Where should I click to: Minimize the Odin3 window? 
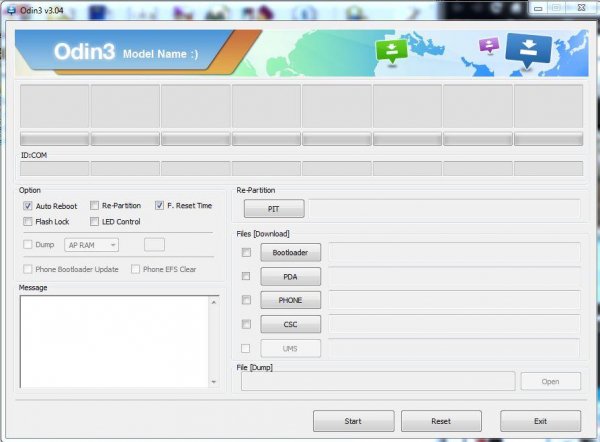(x=538, y=8)
